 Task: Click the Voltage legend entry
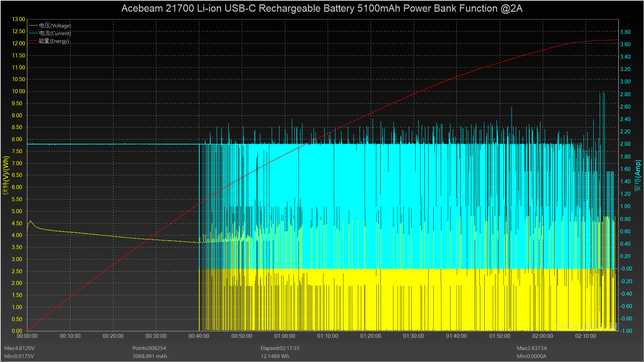coord(55,25)
